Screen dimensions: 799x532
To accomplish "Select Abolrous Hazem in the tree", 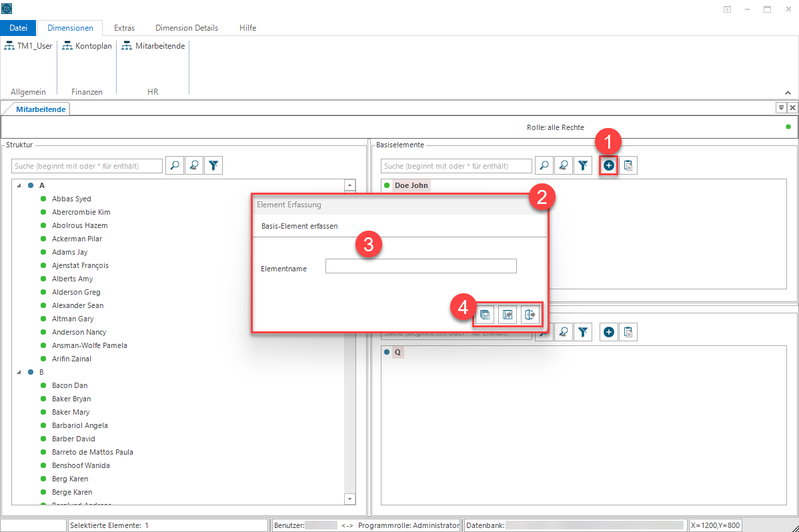I will click(x=80, y=225).
